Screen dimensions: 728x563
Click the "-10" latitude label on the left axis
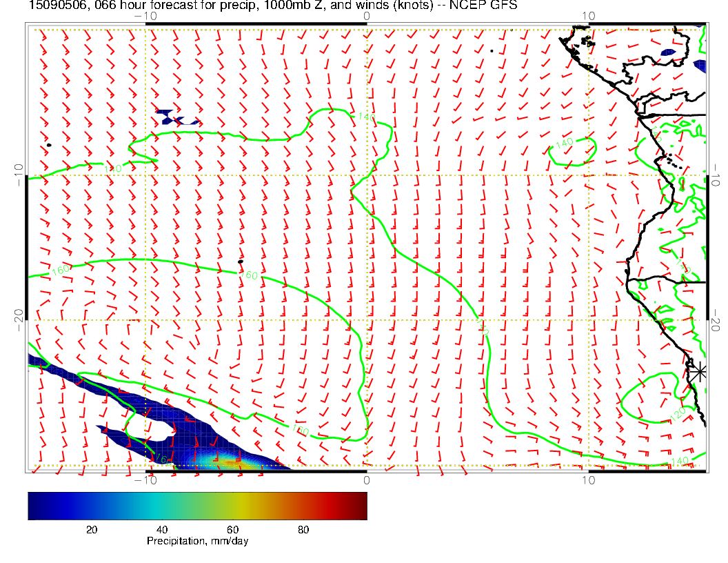(19, 175)
